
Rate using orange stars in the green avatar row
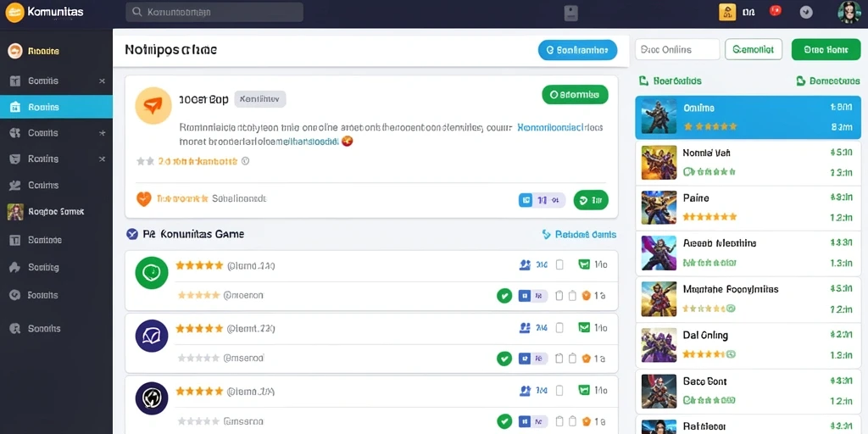click(x=199, y=265)
